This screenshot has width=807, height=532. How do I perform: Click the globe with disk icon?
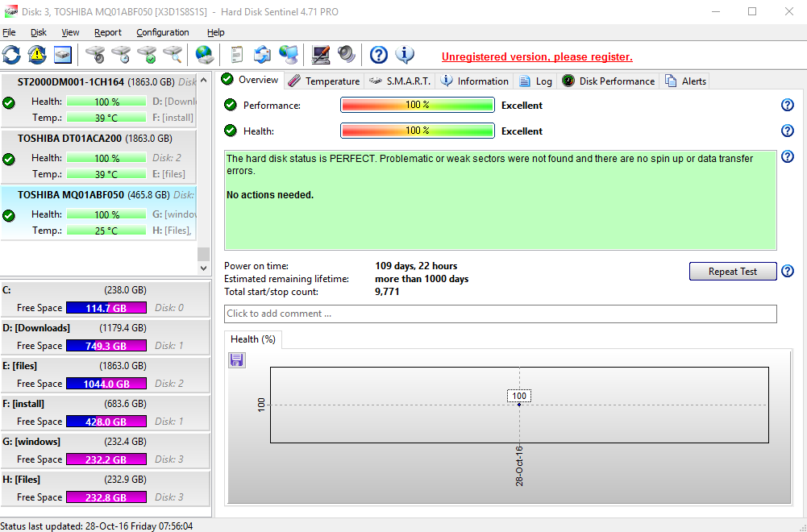(205, 55)
